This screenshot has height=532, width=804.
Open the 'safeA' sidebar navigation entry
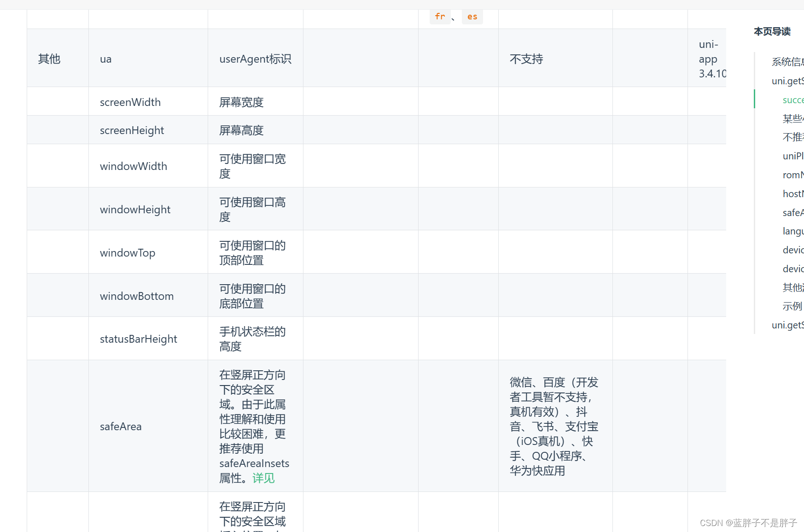793,212
